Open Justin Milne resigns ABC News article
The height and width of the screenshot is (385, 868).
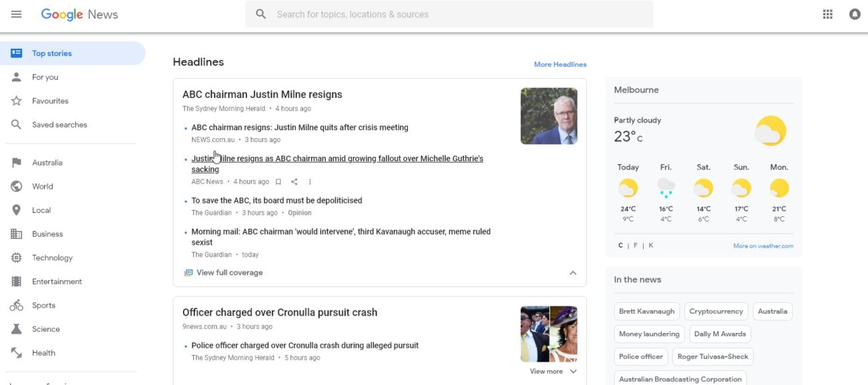point(337,164)
